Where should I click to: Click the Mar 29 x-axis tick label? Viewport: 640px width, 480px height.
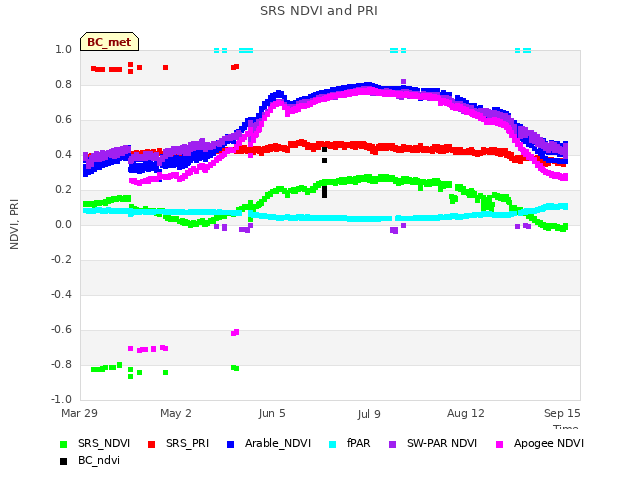click(80, 413)
